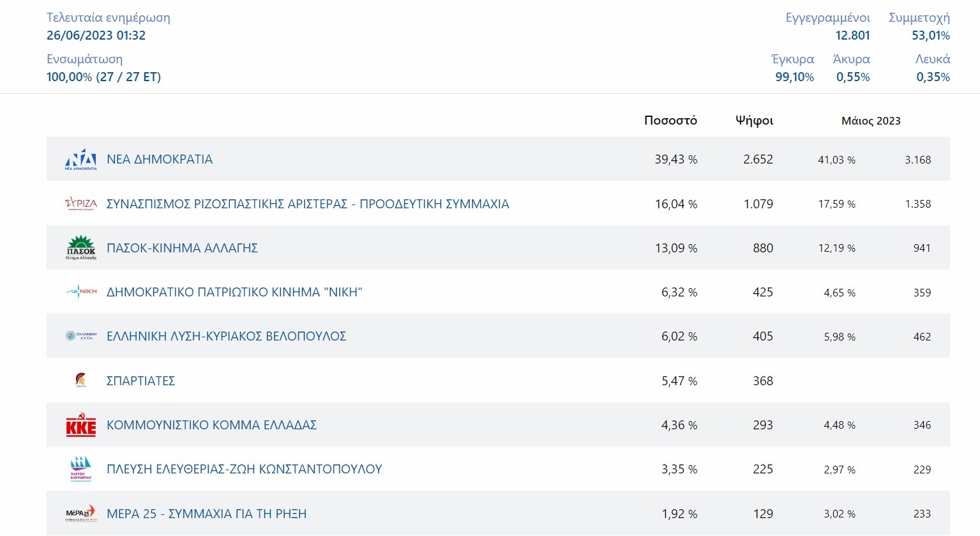The height and width of the screenshot is (536, 980).
Task: Click Elliniki Lysi percentage 6,02 %
Action: pyautogui.click(x=679, y=336)
